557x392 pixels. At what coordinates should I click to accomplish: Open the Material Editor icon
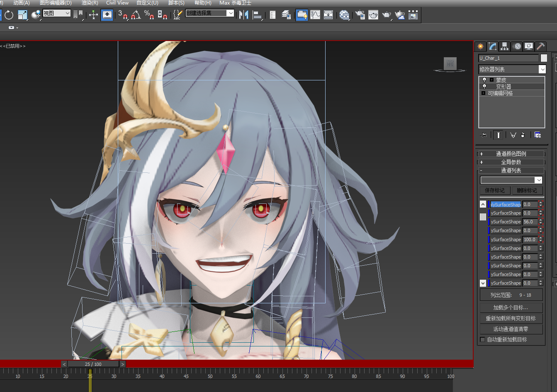(x=344, y=15)
